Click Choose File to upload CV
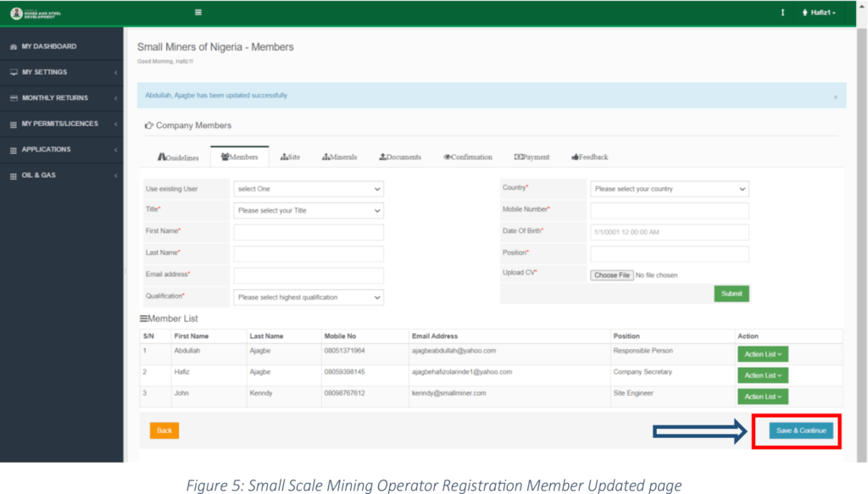This screenshot has width=868, height=494. pos(611,275)
